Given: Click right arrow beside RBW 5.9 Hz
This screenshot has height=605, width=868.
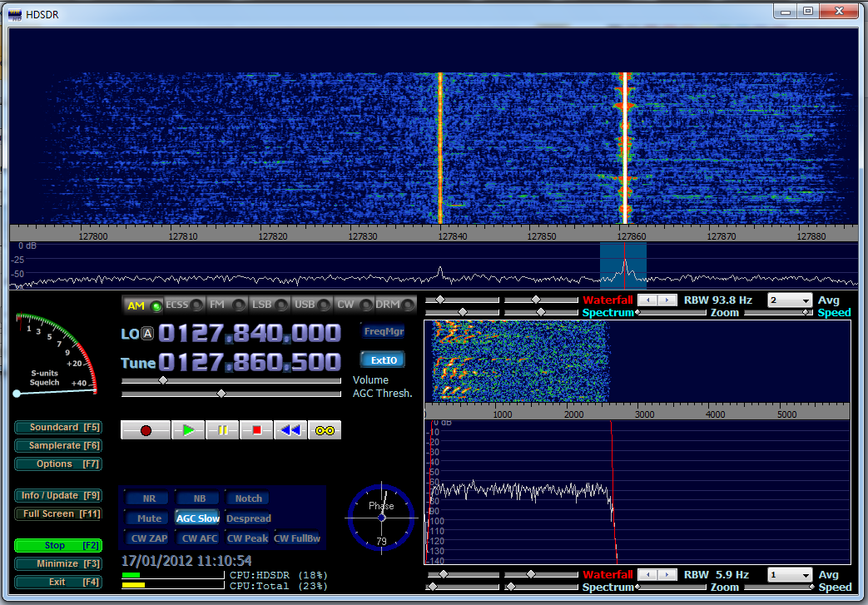Looking at the screenshot, I should [x=667, y=574].
